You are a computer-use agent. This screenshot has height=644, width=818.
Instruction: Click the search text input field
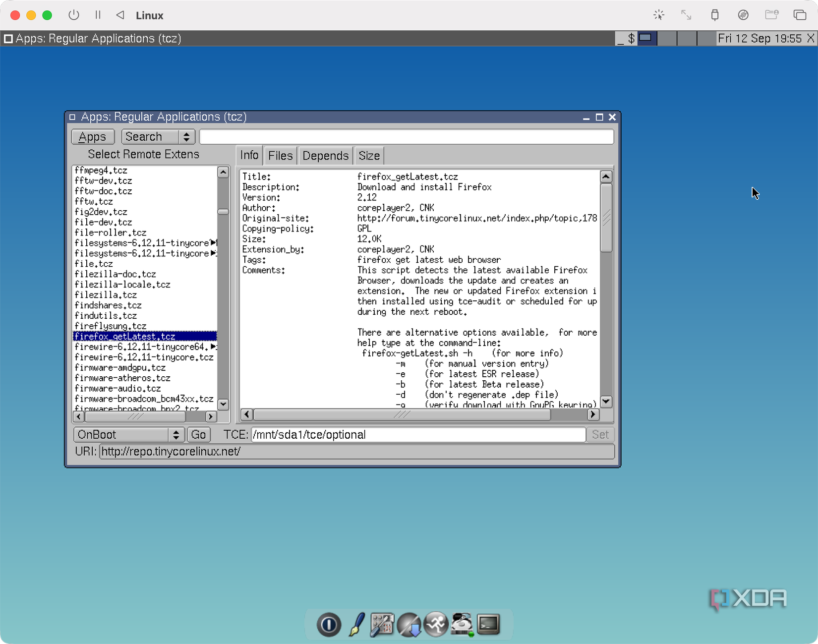pos(407,137)
